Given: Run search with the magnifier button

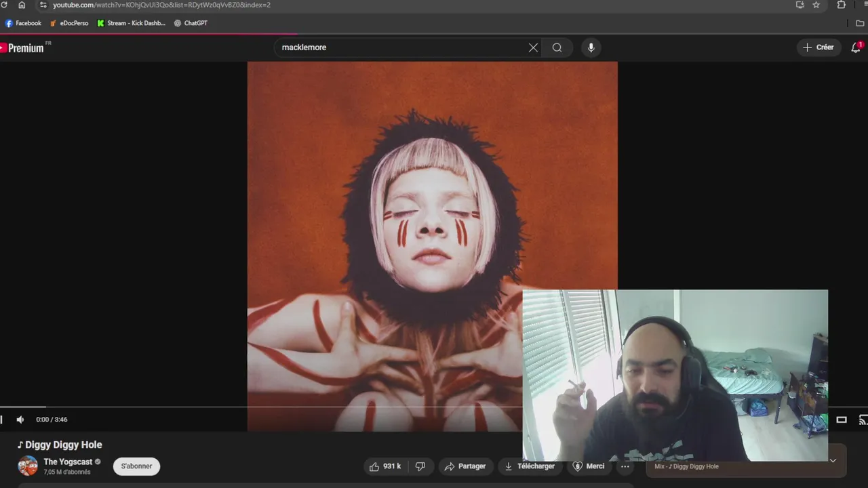Looking at the screenshot, I should tap(557, 47).
